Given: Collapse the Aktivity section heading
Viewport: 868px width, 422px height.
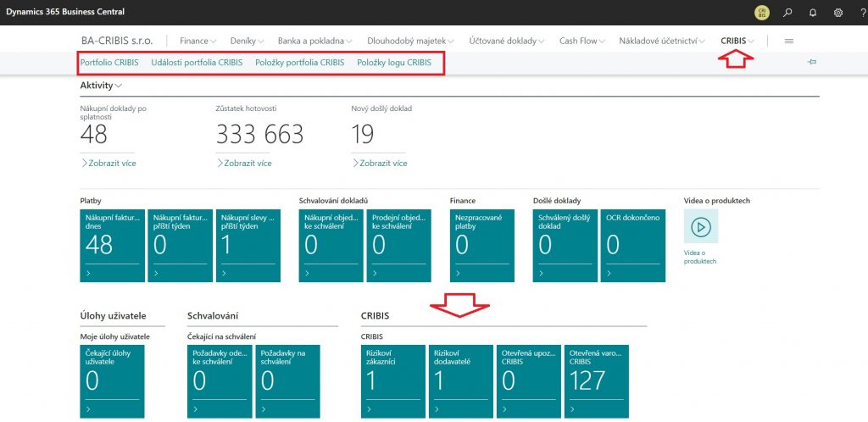Looking at the screenshot, I should (102, 86).
